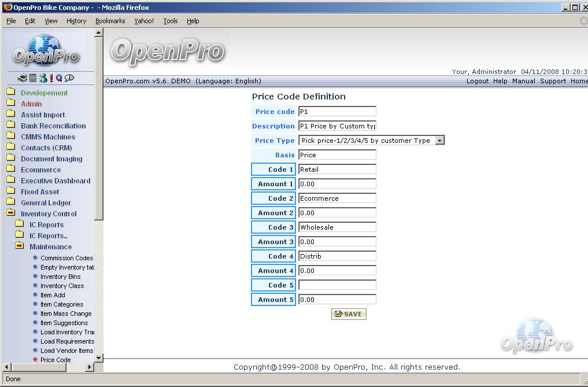Click the sidebar vertical scrollbar down arrow
The image size is (588, 387).
click(x=98, y=358)
